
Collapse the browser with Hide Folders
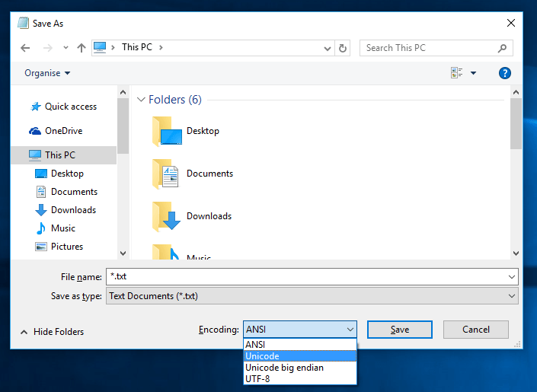pos(52,332)
